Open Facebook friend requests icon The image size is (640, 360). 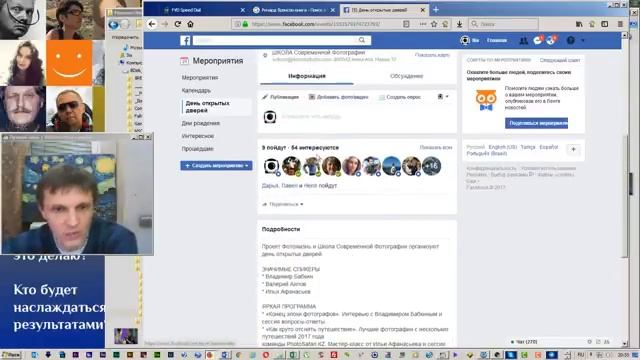pyautogui.click(x=523, y=40)
